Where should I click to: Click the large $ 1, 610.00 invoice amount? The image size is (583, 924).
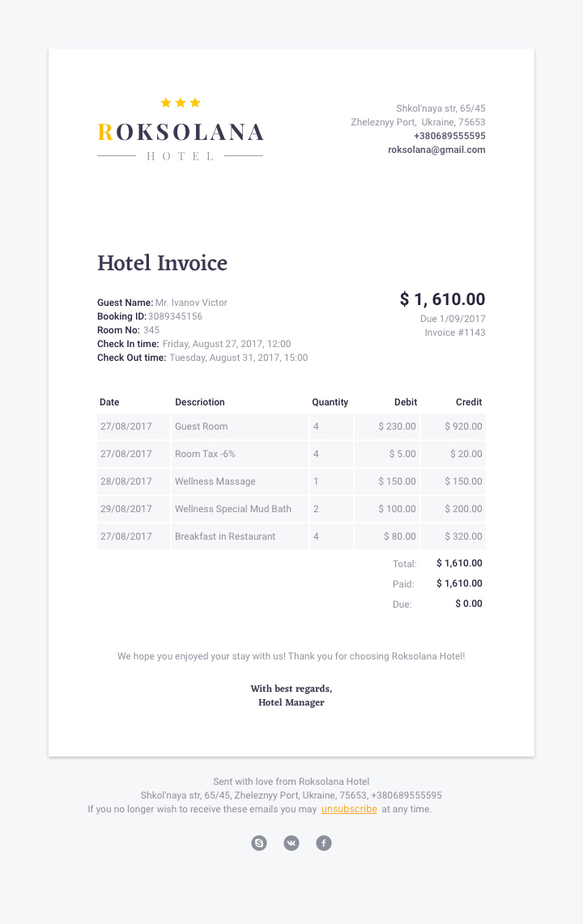click(442, 299)
